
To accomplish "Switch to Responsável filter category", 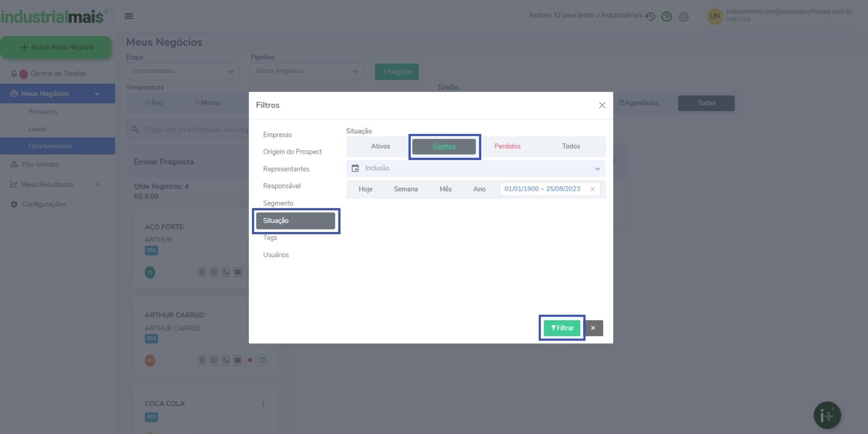I will tap(282, 186).
